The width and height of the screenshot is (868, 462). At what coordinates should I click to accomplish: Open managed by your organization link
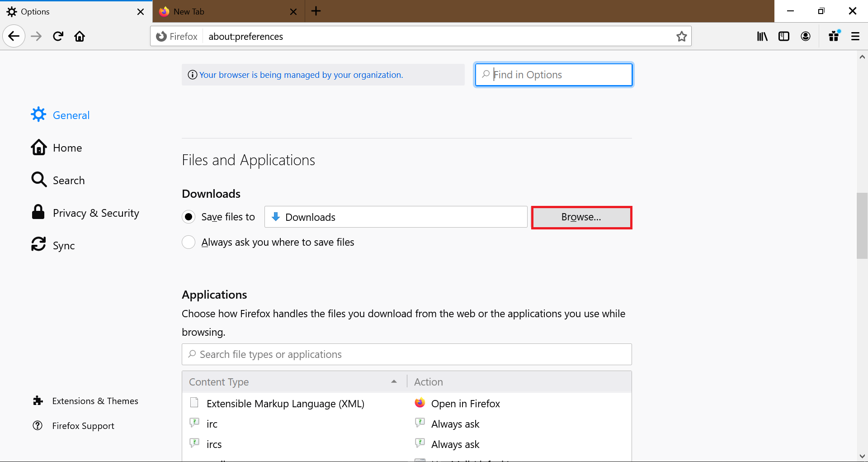click(x=301, y=75)
